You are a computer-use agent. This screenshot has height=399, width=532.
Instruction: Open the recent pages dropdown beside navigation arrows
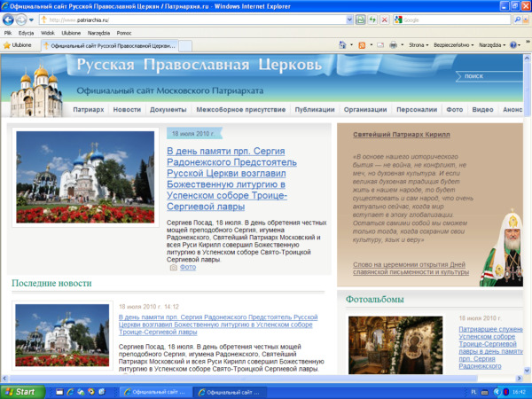click(x=31, y=20)
